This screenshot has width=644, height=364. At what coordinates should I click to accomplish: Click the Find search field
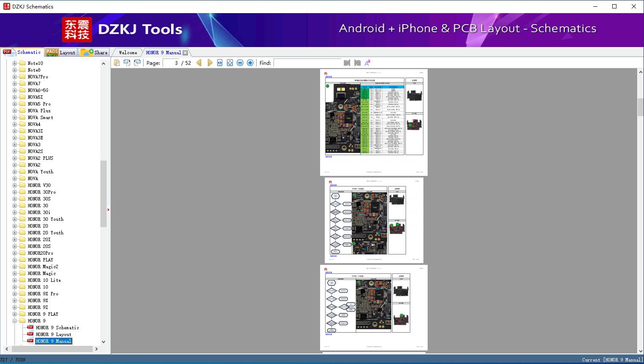(x=307, y=63)
